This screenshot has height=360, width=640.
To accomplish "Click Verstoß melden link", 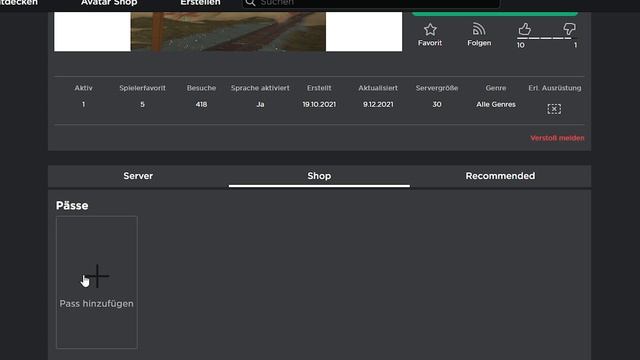I will pos(557,138).
